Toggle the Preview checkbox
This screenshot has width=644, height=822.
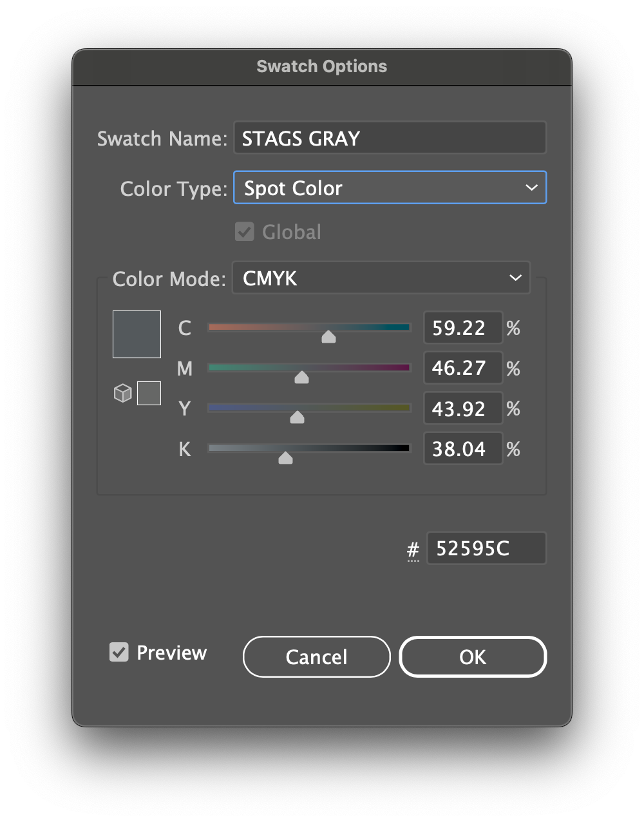pos(119,652)
